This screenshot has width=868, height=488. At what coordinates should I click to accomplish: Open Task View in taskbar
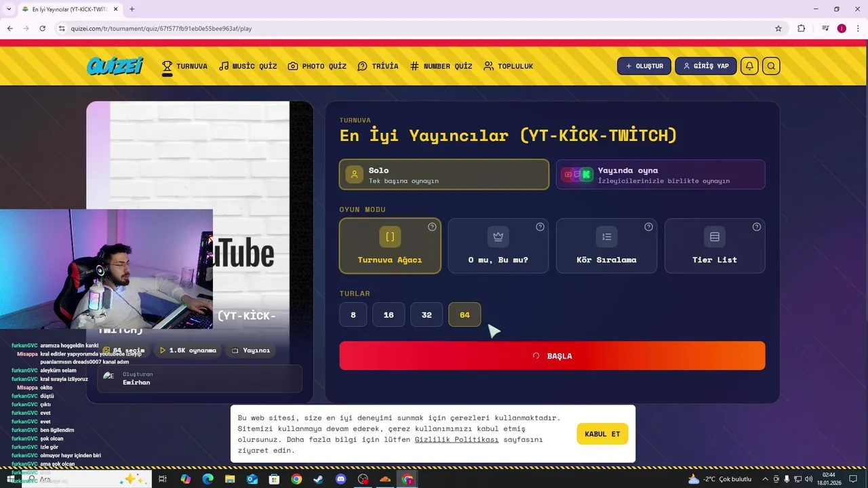click(x=163, y=479)
